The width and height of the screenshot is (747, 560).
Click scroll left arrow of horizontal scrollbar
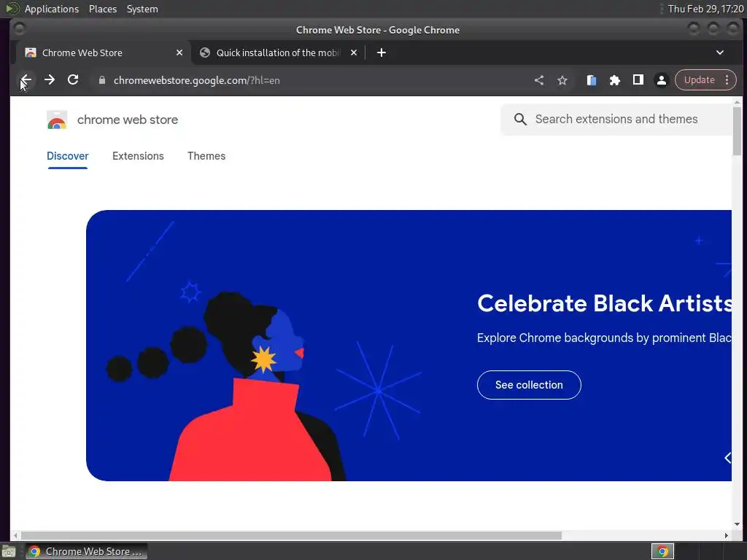pyautogui.click(x=15, y=535)
